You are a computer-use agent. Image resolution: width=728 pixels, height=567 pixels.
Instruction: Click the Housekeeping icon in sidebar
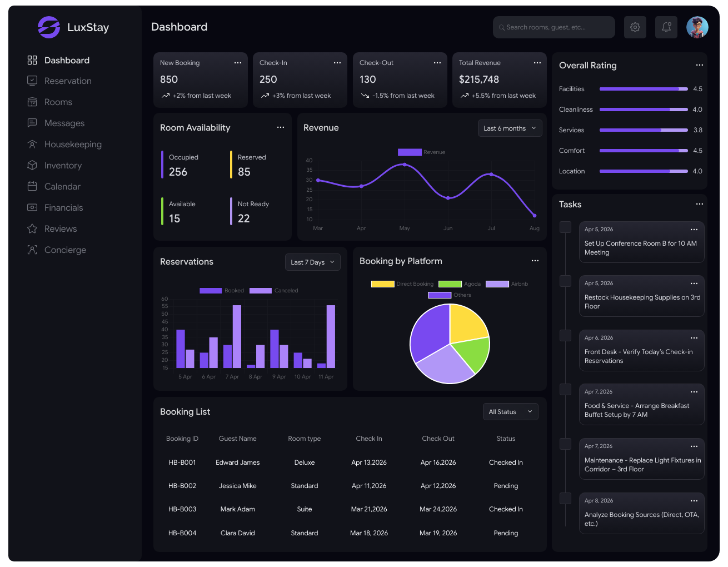click(32, 145)
